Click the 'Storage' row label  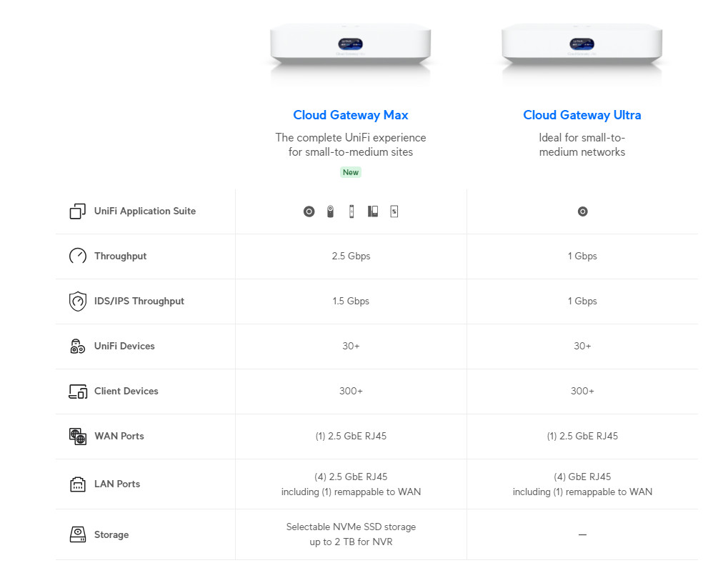(111, 534)
